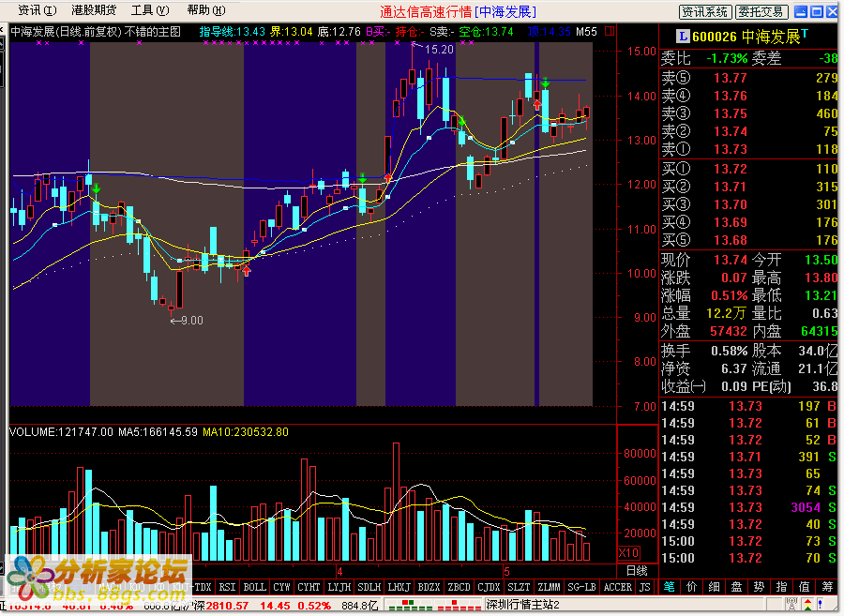This screenshot has width=844, height=616.
Task: Switch to the RSI indicator tab
Action: pos(227,587)
